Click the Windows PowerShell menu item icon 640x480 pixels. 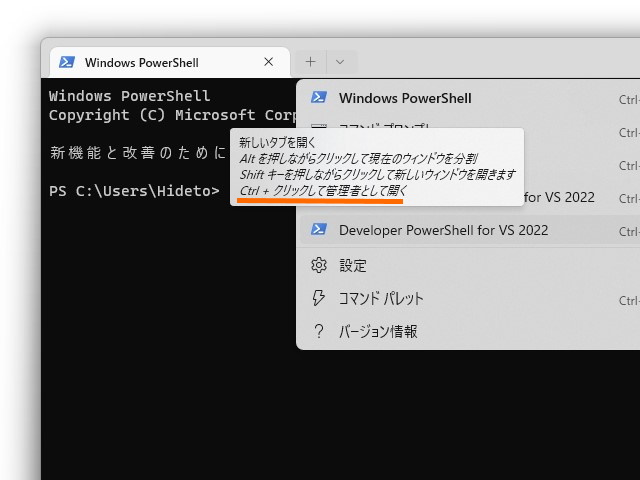(x=319, y=98)
